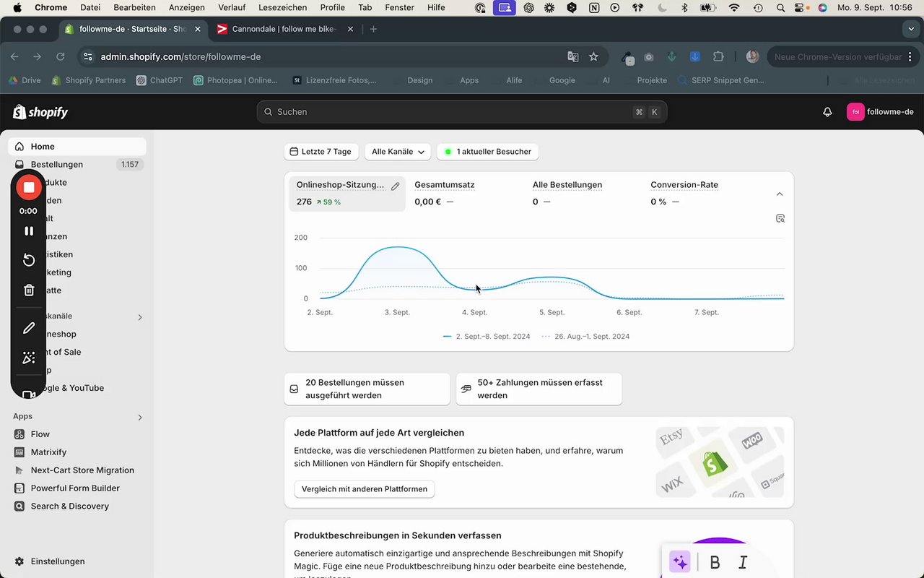Activate the confetti effect icon in recorder toolbar

[29, 358]
